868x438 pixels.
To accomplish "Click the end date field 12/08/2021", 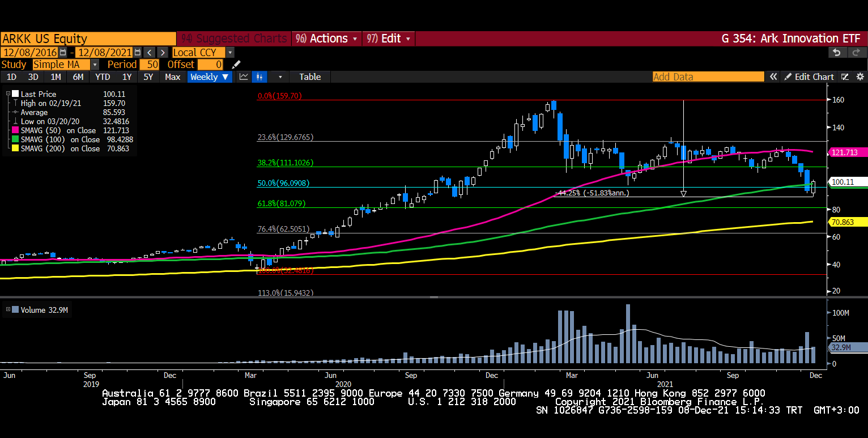I will (105, 52).
